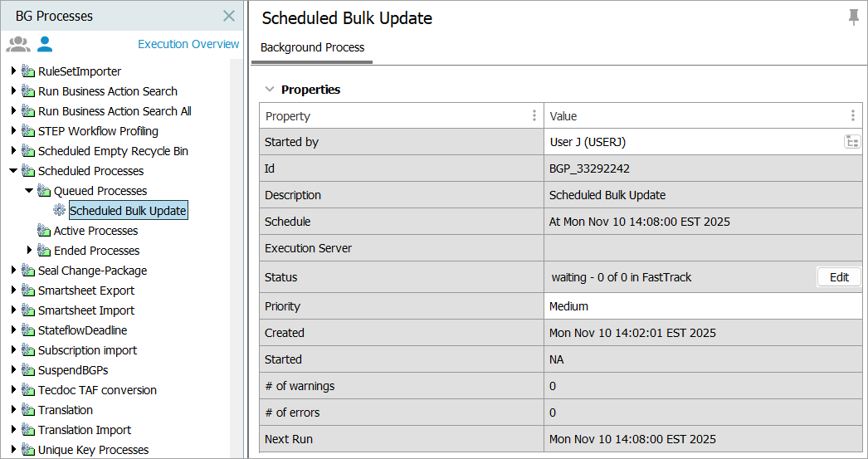
Task: Open the Property column options menu
Action: [534, 116]
